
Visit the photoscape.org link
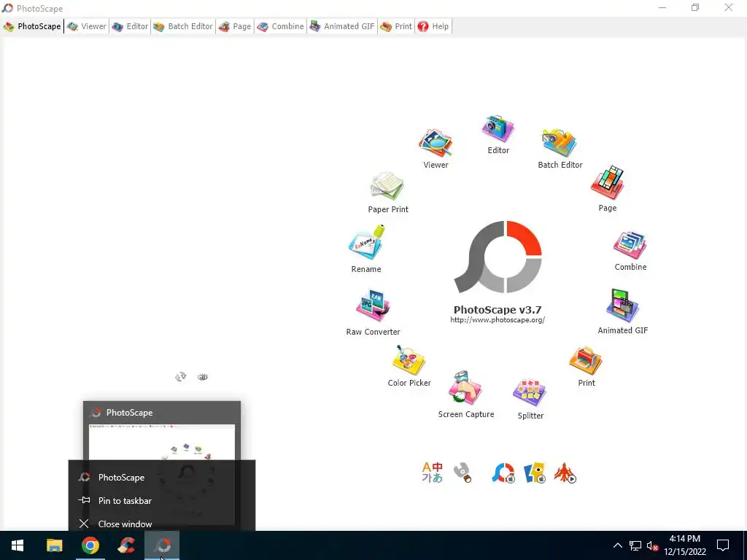click(498, 320)
